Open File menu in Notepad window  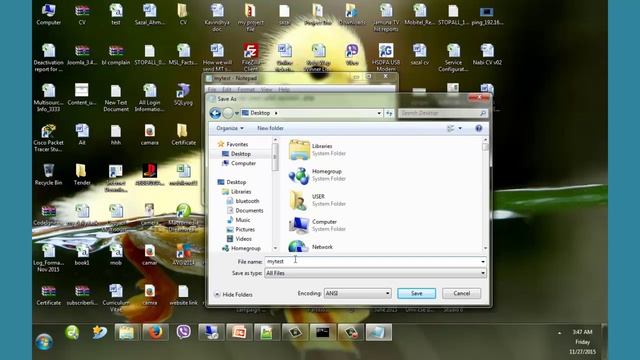[212, 89]
